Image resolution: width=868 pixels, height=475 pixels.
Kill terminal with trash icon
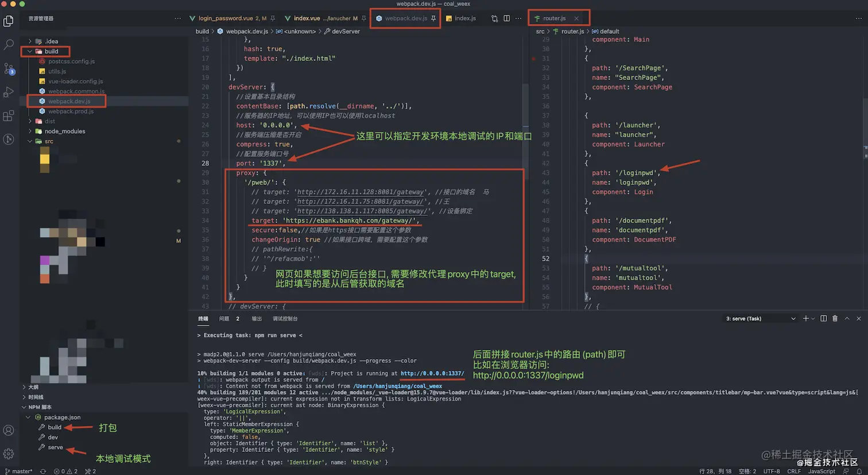pos(835,318)
